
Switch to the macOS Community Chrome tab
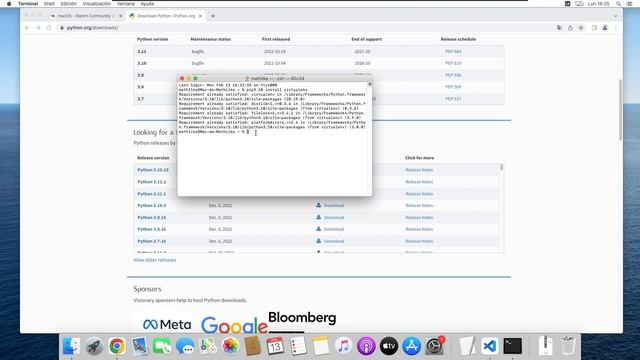[x=86, y=16]
